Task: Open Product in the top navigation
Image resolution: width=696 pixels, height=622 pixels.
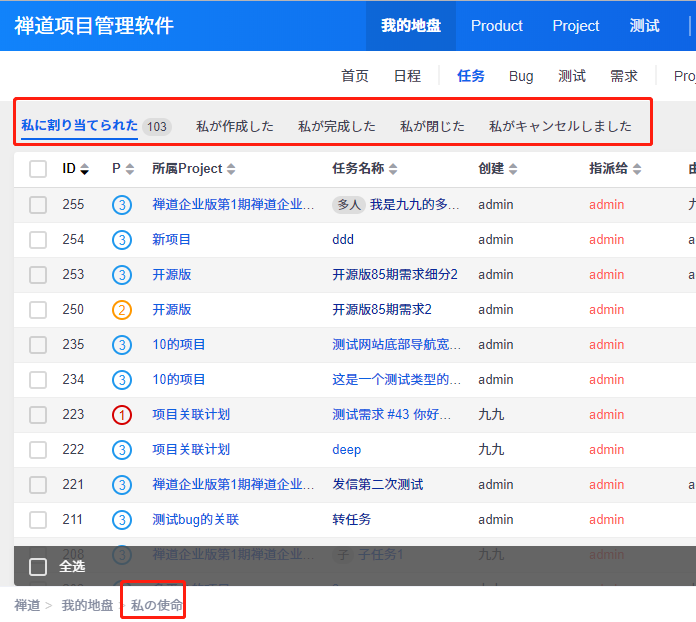Action: click(497, 26)
